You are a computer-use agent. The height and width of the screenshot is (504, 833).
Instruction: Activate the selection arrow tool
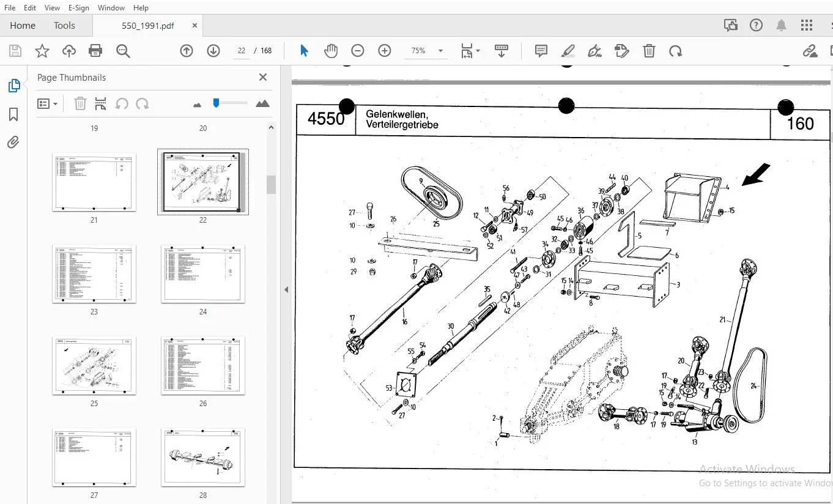click(304, 51)
